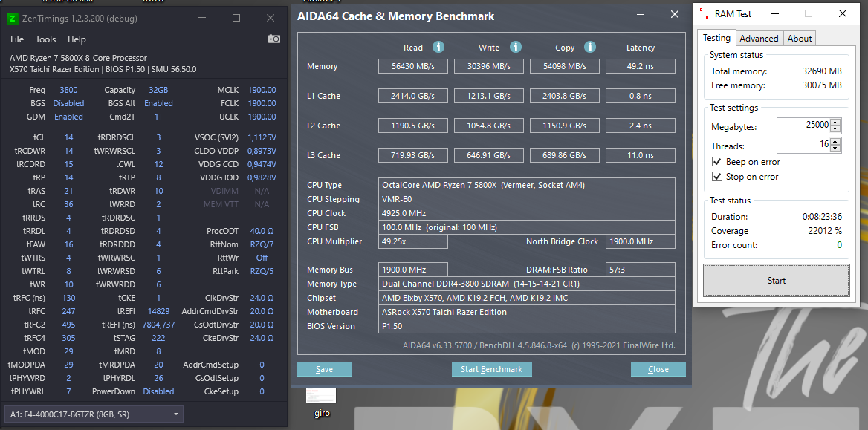Click Motherboard field ASRock X570 Taichi
This screenshot has height=430, width=868.
[527, 312]
